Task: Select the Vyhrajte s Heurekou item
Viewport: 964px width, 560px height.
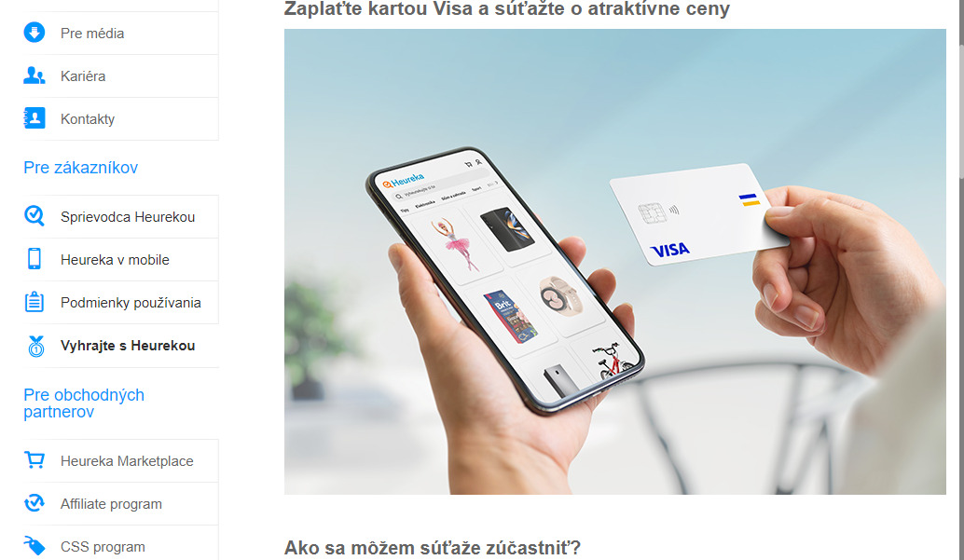Action: pos(128,346)
